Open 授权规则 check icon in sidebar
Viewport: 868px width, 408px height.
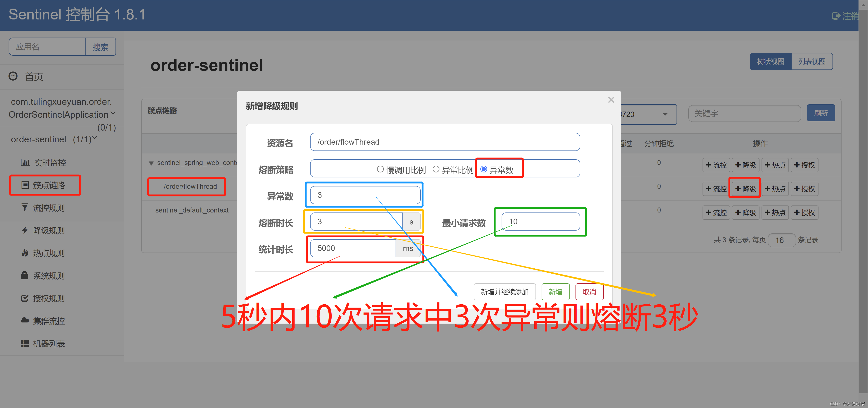[x=25, y=298]
